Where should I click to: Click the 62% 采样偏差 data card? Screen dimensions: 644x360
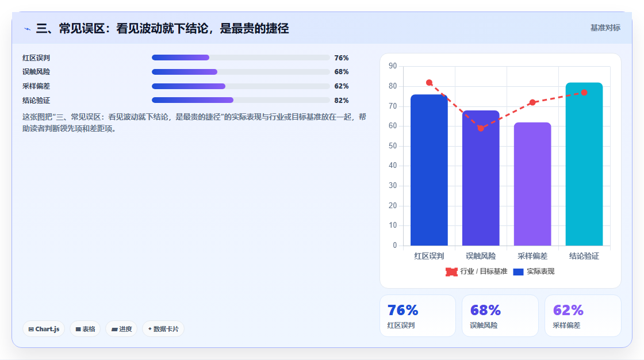coord(583,316)
